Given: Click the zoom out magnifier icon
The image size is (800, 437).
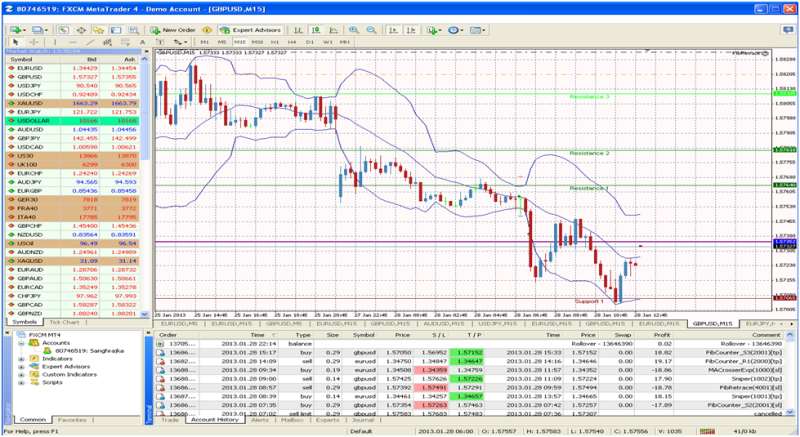Looking at the screenshot, I should (371, 30).
